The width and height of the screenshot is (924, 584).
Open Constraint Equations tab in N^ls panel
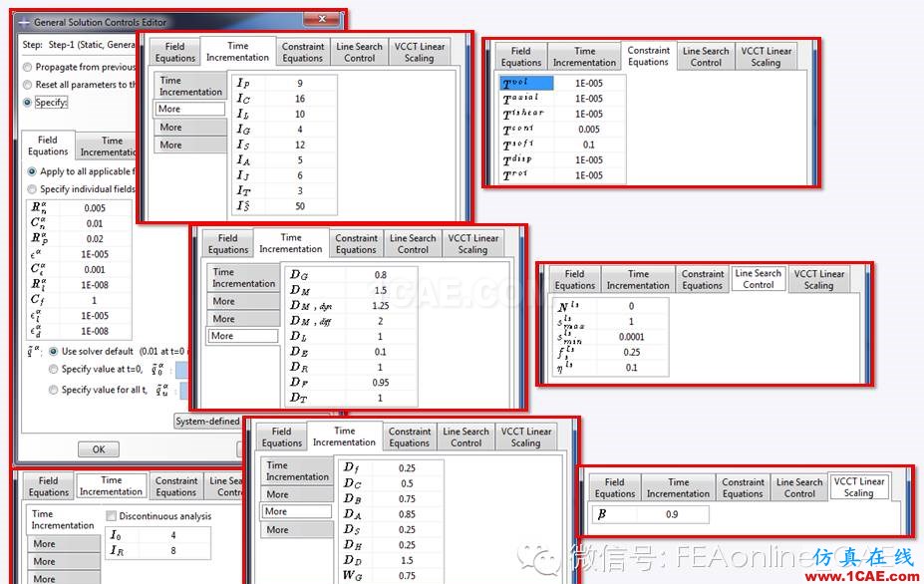703,279
